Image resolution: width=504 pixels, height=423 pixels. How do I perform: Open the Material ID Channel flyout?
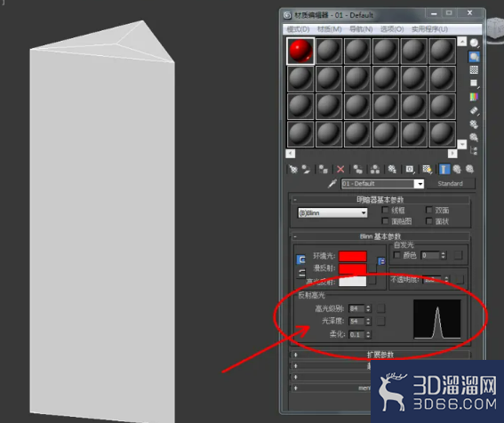coord(410,169)
